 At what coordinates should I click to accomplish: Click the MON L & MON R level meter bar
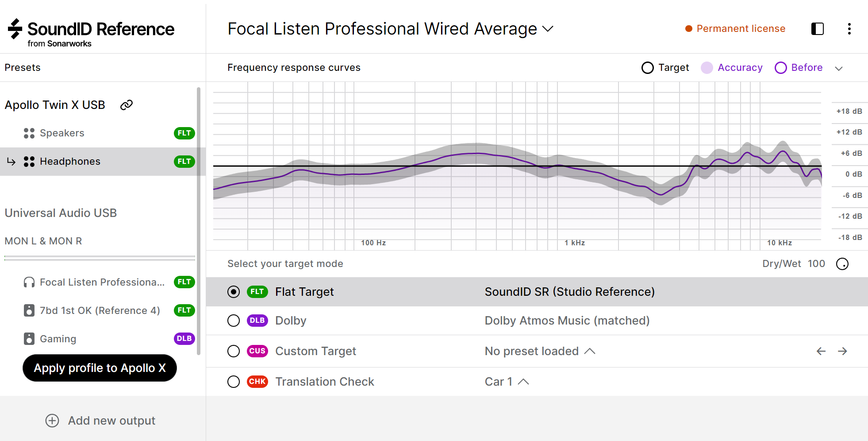click(100, 258)
